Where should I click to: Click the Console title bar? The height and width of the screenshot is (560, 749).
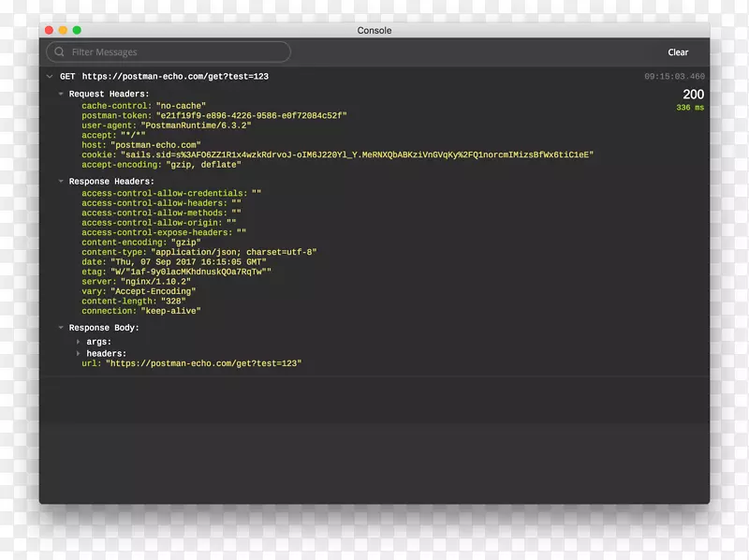374,29
